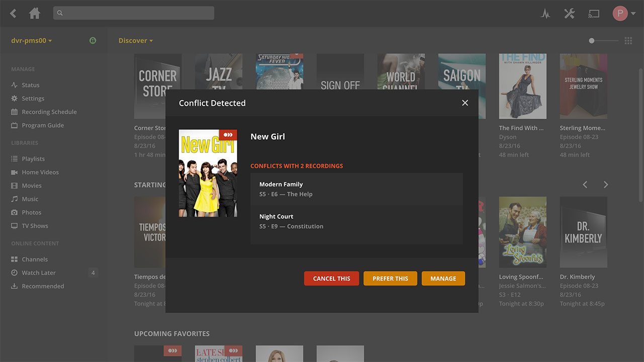Click the Channels grid icon
Screen dimensions: 644x362
[15, 259]
